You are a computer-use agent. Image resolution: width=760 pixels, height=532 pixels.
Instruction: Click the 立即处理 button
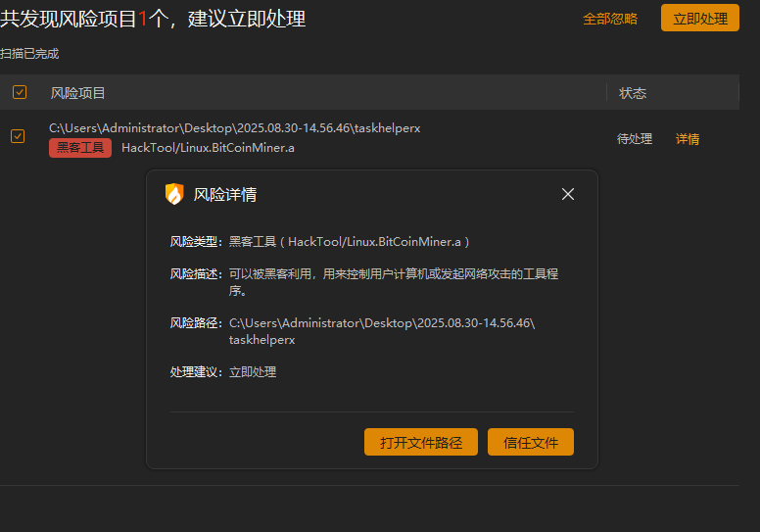[x=699, y=19]
